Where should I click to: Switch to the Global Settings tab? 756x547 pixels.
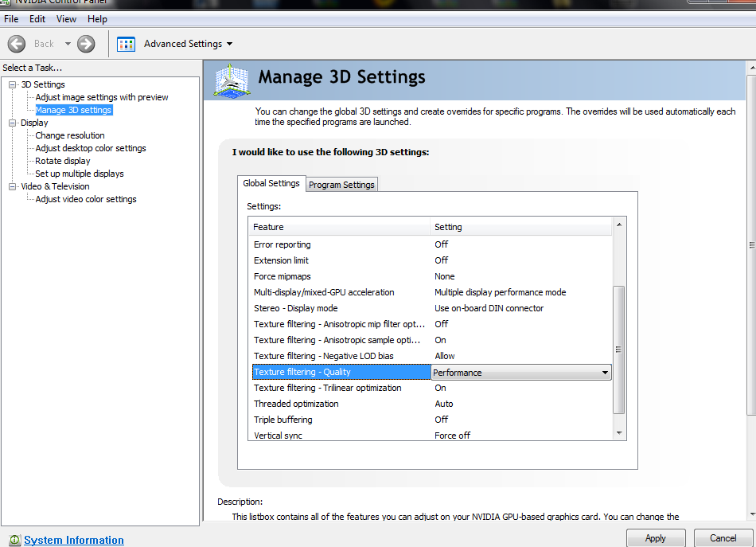[x=271, y=183]
